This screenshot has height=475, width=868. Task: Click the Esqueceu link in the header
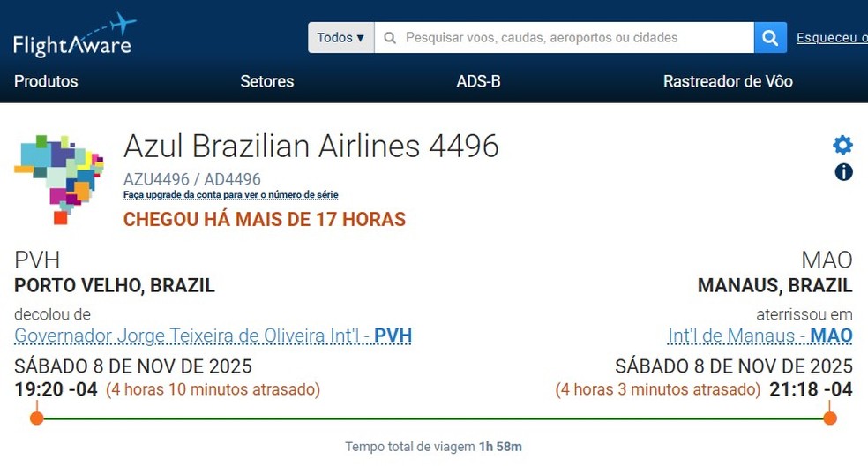point(831,38)
